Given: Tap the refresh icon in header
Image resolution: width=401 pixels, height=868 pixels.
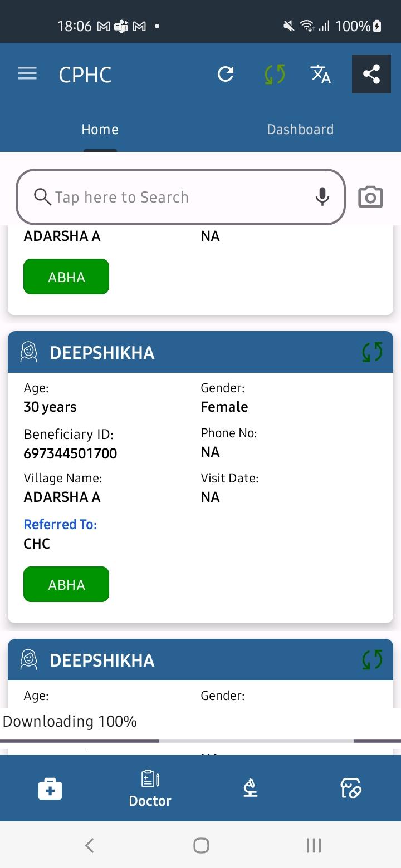Looking at the screenshot, I should coord(226,74).
